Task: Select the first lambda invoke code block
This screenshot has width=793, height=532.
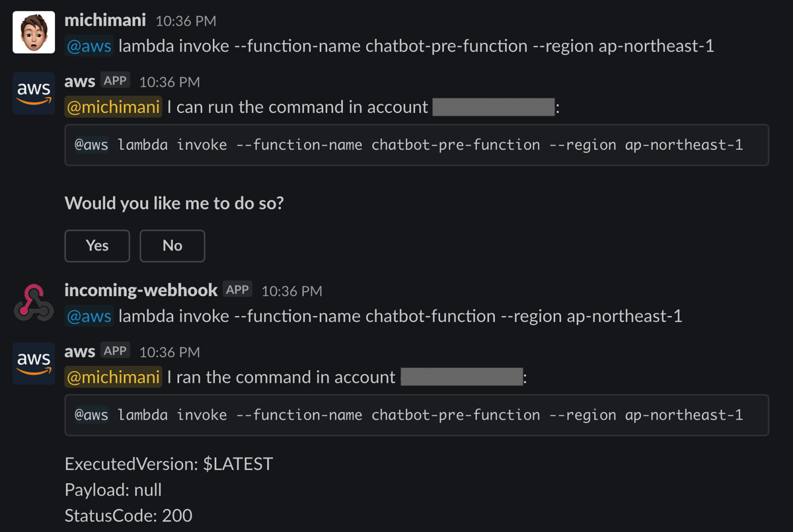Action: pyautogui.click(x=415, y=145)
